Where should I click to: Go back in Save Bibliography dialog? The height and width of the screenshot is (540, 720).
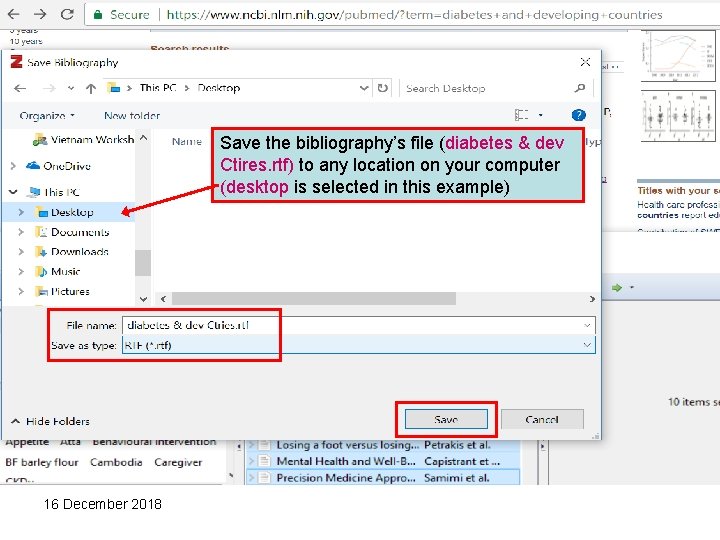click(20, 88)
